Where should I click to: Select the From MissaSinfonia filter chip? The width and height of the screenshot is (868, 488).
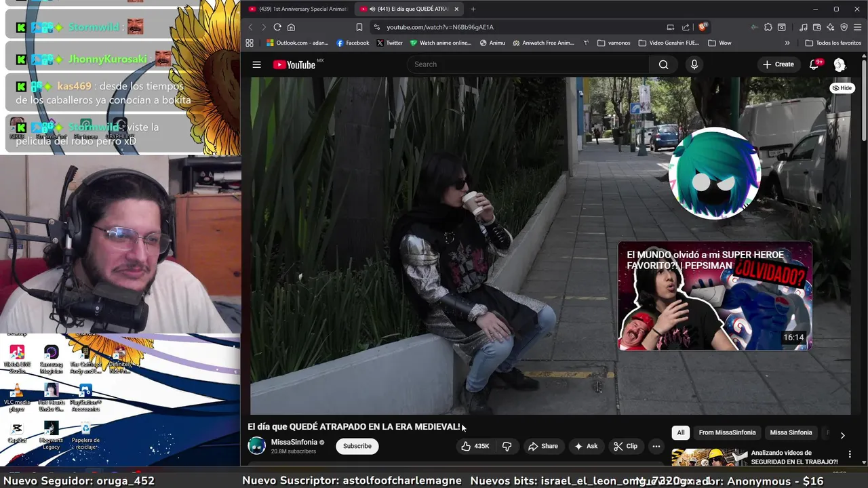[x=727, y=432]
